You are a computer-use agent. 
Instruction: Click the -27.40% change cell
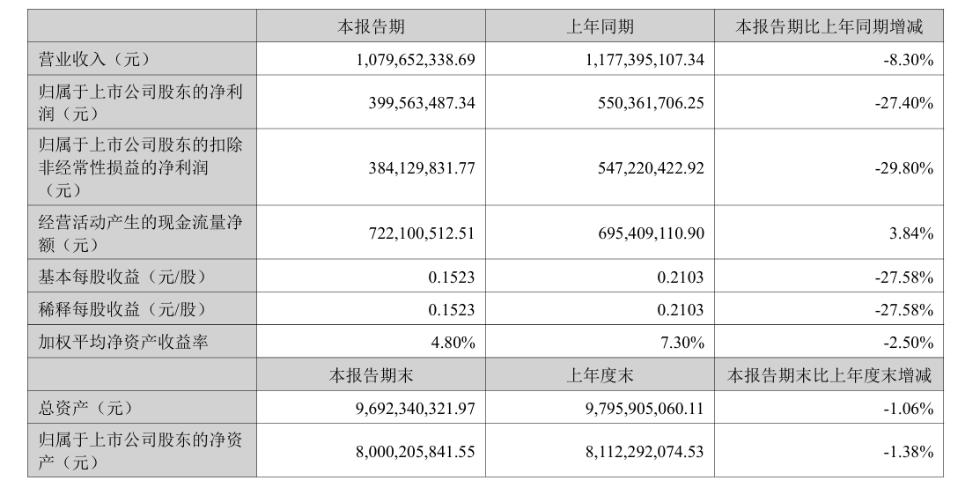point(903,102)
